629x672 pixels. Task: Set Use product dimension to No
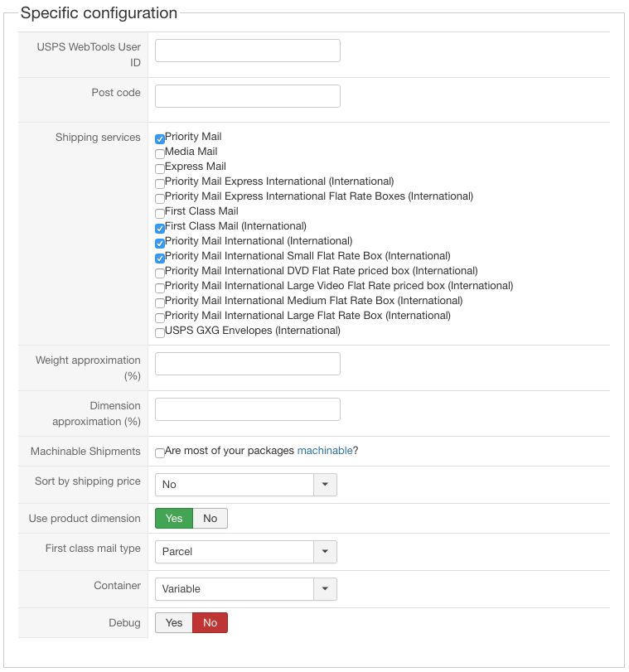point(210,519)
